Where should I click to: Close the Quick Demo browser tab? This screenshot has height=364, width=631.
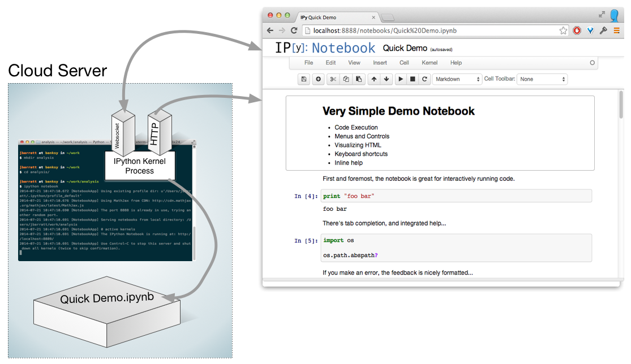tap(374, 18)
